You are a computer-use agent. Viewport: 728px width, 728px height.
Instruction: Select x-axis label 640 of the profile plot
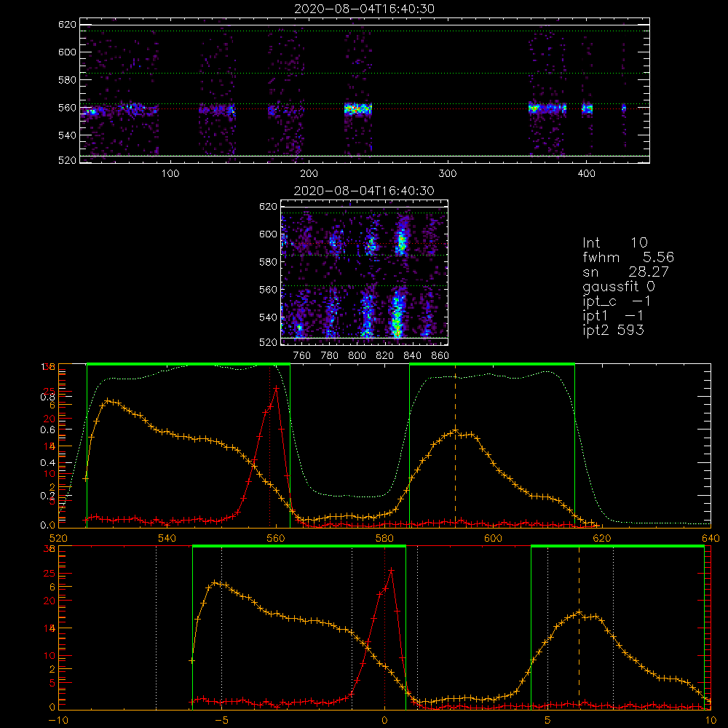(711, 538)
